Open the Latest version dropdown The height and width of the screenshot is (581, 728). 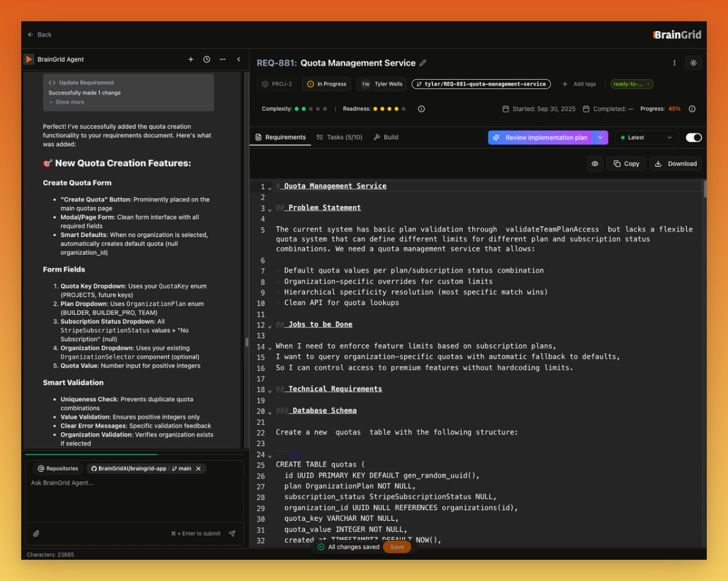[x=647, y=138]
